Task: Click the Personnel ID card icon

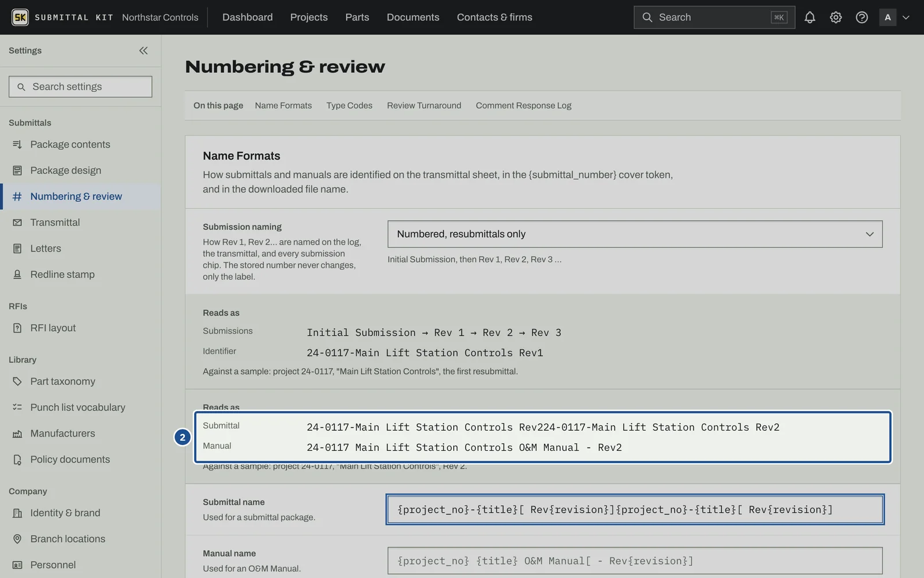Action: (17, 565)
